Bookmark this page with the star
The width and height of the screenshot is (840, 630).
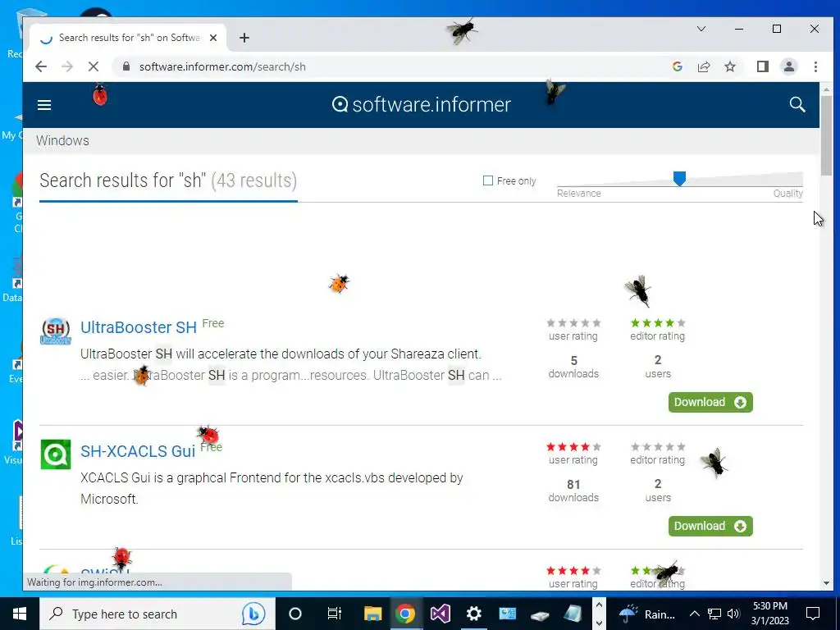(729, 66)
